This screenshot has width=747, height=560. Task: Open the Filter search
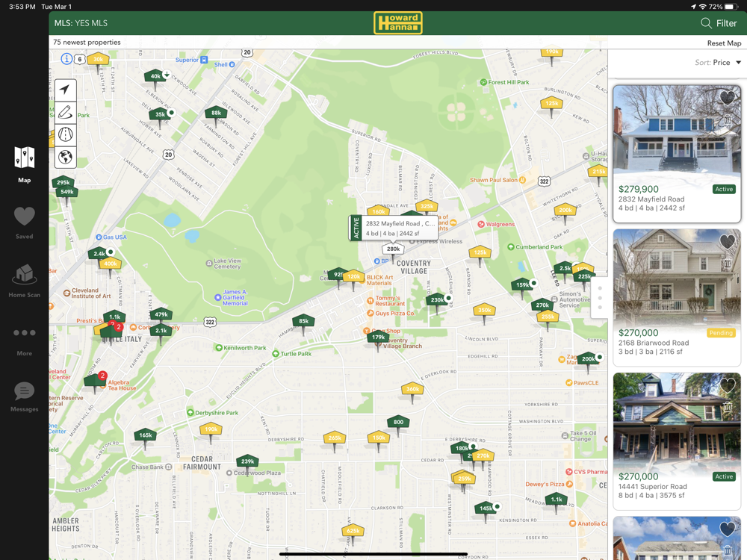tap(719, 23)
